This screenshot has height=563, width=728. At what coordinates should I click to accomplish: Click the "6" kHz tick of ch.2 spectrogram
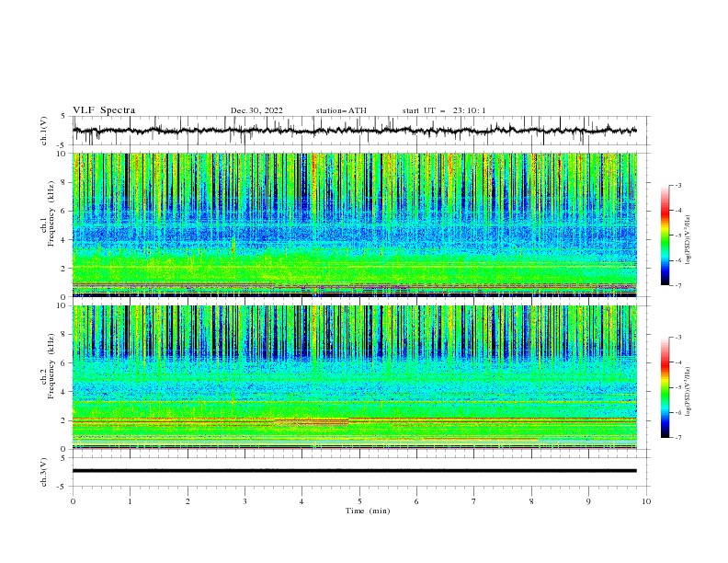coord(65,363)
